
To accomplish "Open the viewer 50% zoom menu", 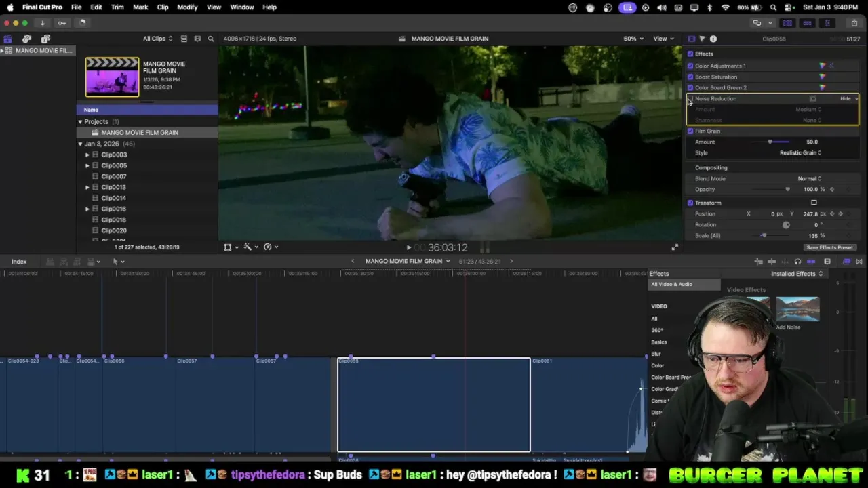I will (x=633, y=39).
